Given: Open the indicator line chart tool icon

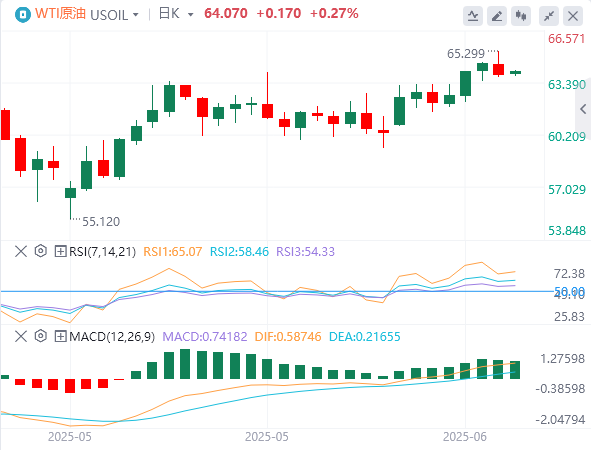Looking at the screenshot, I should [x=473, y=16].
